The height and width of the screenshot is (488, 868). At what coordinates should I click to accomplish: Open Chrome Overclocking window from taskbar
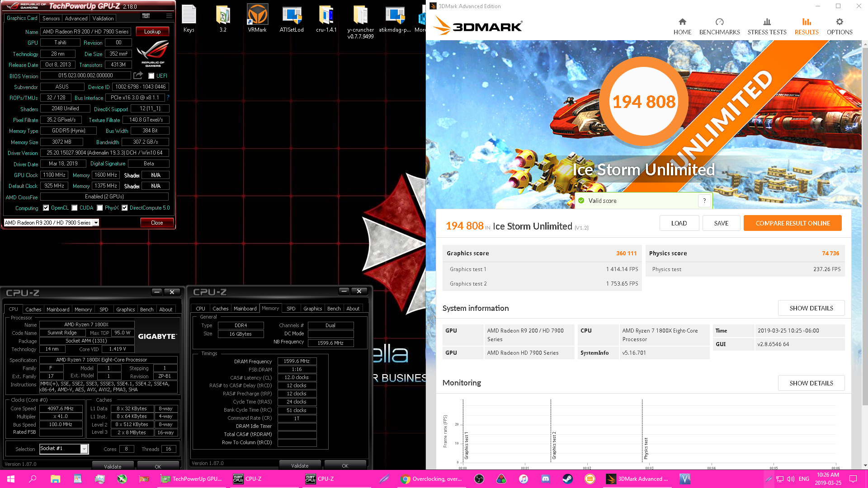coord(432,479)
